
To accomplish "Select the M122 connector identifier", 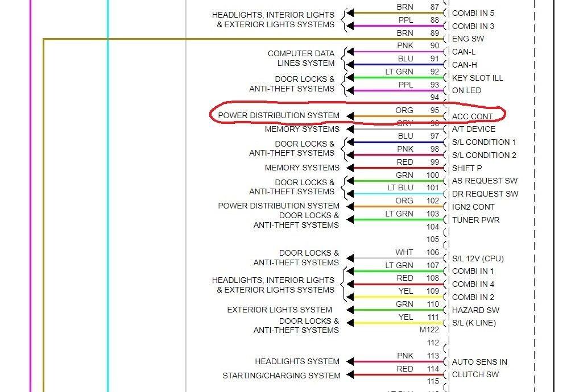I will click(429, 330).
